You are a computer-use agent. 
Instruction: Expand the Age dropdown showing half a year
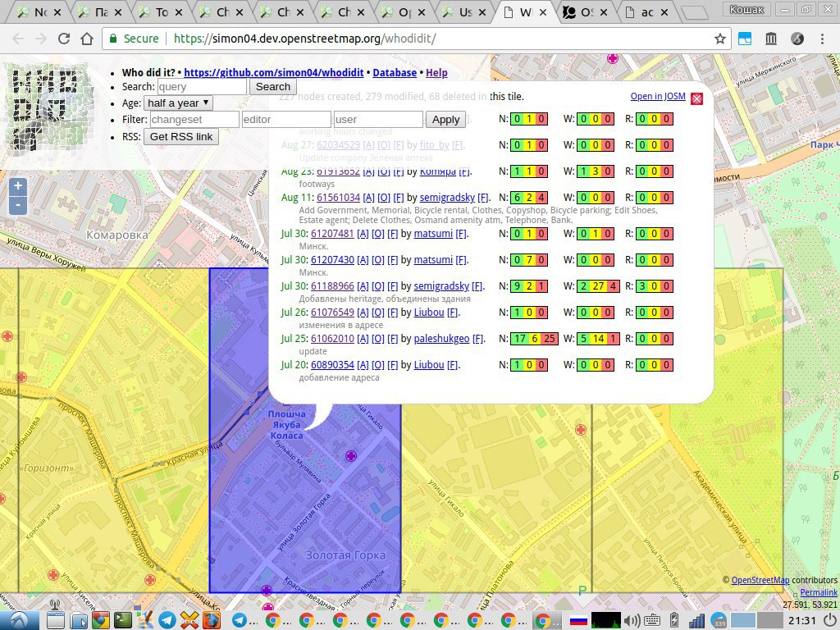click(178, 103)
